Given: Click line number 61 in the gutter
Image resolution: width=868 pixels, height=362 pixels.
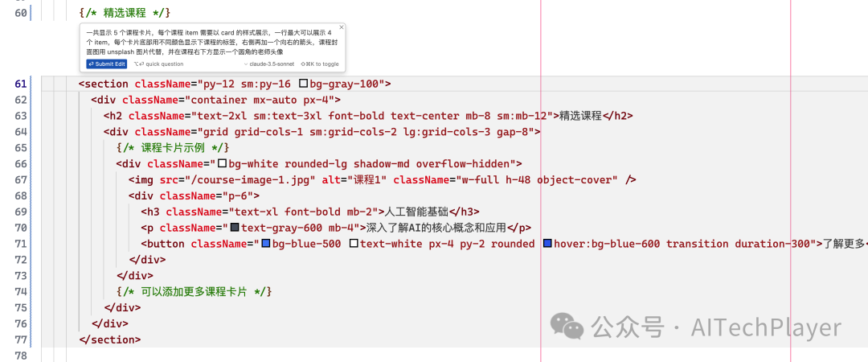Looking at the screenshot, I should click(x=21, y=84).
